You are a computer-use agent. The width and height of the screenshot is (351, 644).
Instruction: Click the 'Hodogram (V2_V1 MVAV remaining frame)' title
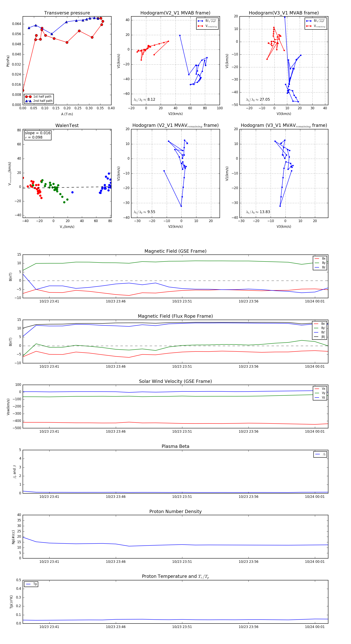[175, 125]
